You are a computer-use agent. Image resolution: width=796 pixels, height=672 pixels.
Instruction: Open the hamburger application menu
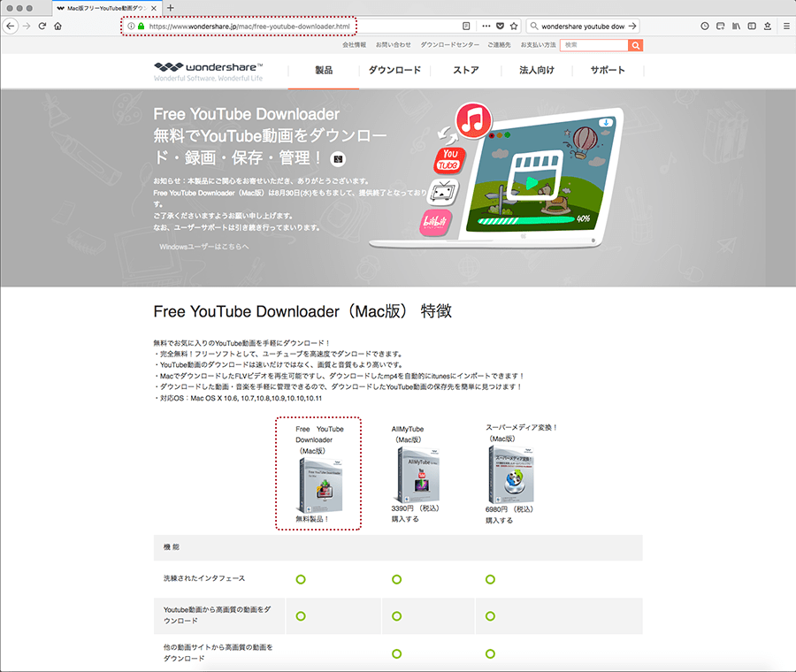(786, 26)
